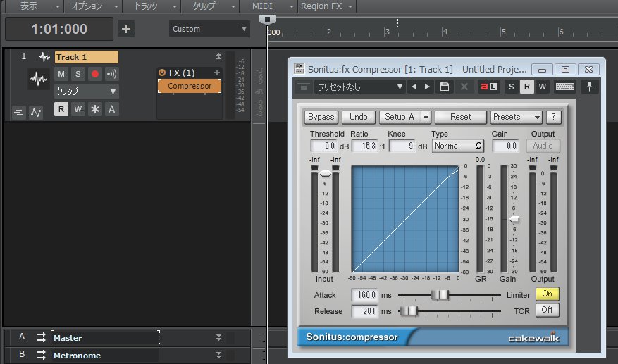Screen dimensions: 618x364
Task: Select the Track 1 name field
Action: click(x=86, y=57)
